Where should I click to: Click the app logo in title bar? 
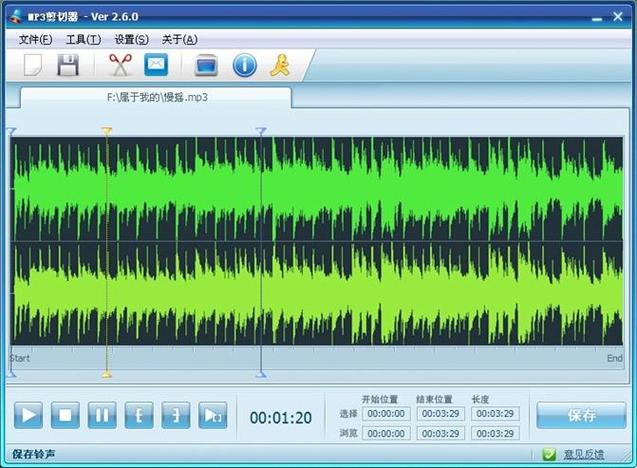pos(16,17)
